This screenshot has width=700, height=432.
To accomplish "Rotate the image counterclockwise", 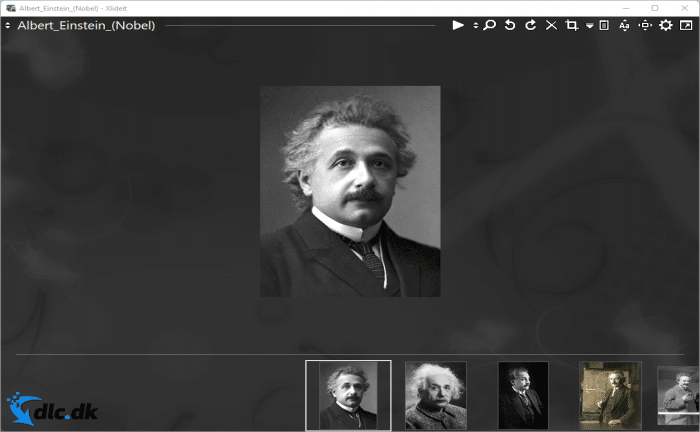I will (x=510, y=25).
